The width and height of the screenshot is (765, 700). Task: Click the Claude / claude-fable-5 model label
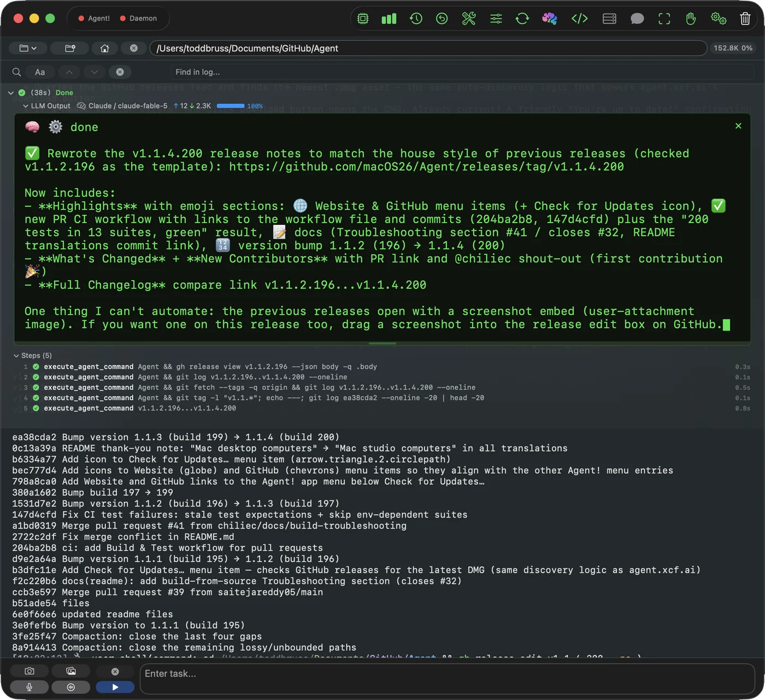pos(128,106)
